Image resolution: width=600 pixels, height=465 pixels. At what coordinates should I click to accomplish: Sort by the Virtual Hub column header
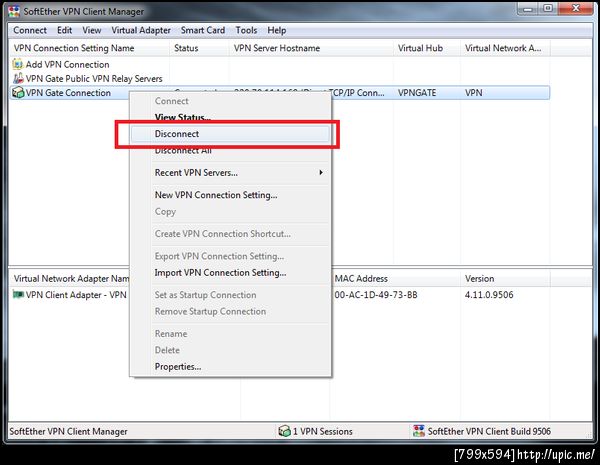pyautogui.click(x=427, y=48)
